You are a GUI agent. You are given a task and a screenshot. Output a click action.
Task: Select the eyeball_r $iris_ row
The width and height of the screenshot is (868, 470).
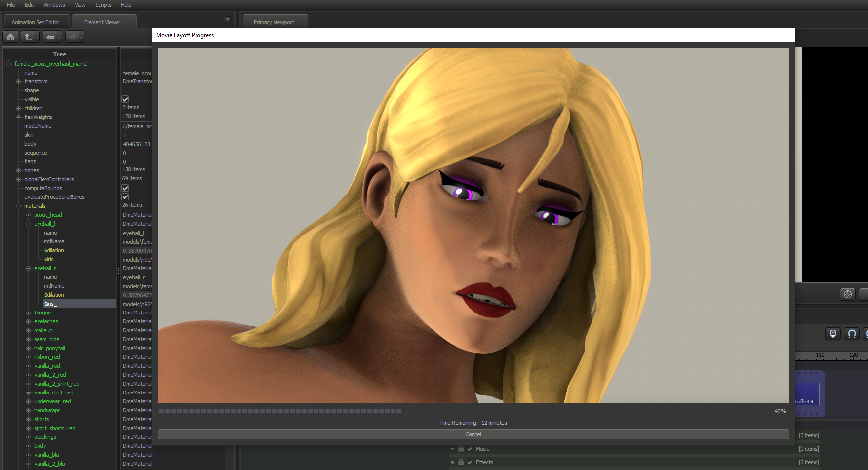pyautogui.click(x=79, y=304)
